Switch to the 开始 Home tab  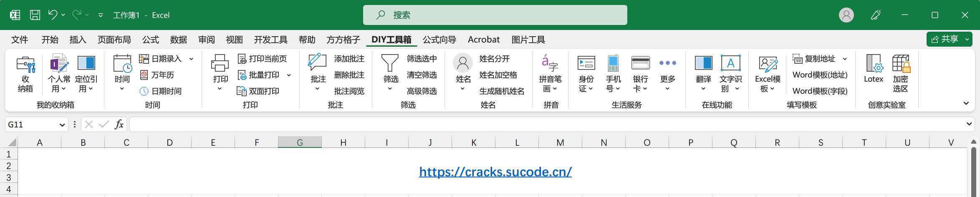coord(50,40)
